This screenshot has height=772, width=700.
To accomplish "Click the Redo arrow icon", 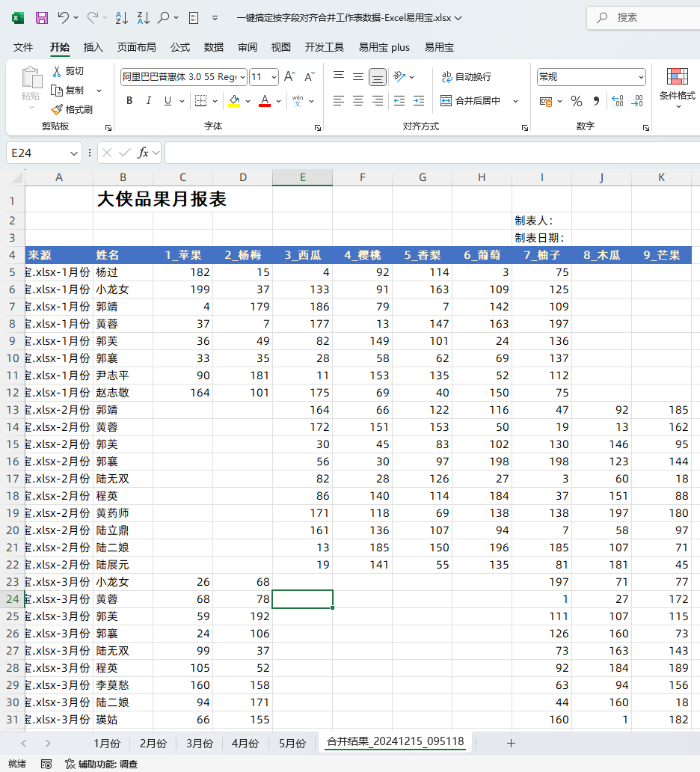I will (92, 18).
